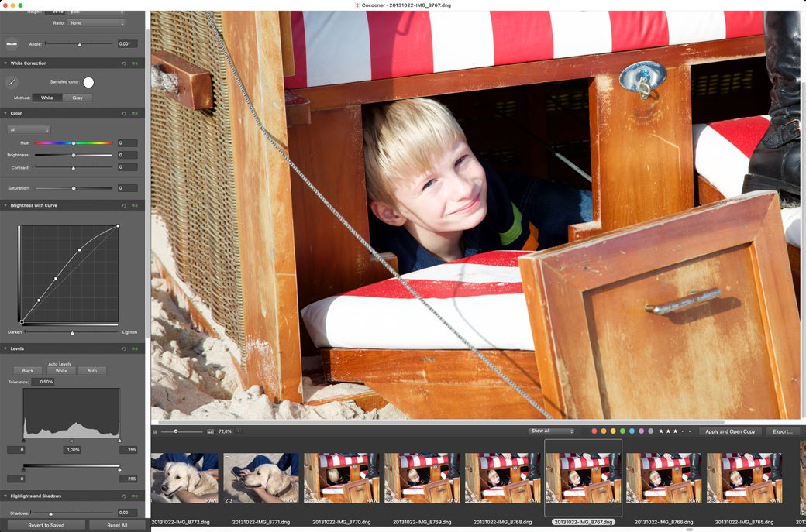Click Auto Levels Both button
The image size is (806, 532).
[x=92, y=371]
